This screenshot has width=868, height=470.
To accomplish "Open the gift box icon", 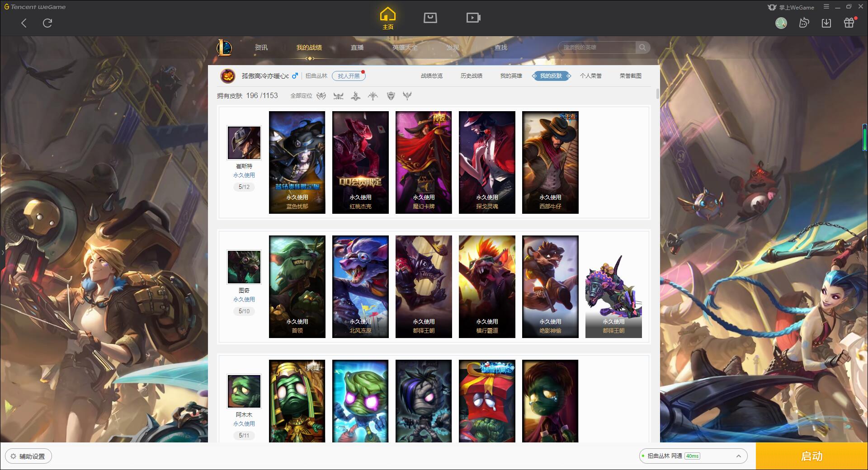I will tap(849, 23).
